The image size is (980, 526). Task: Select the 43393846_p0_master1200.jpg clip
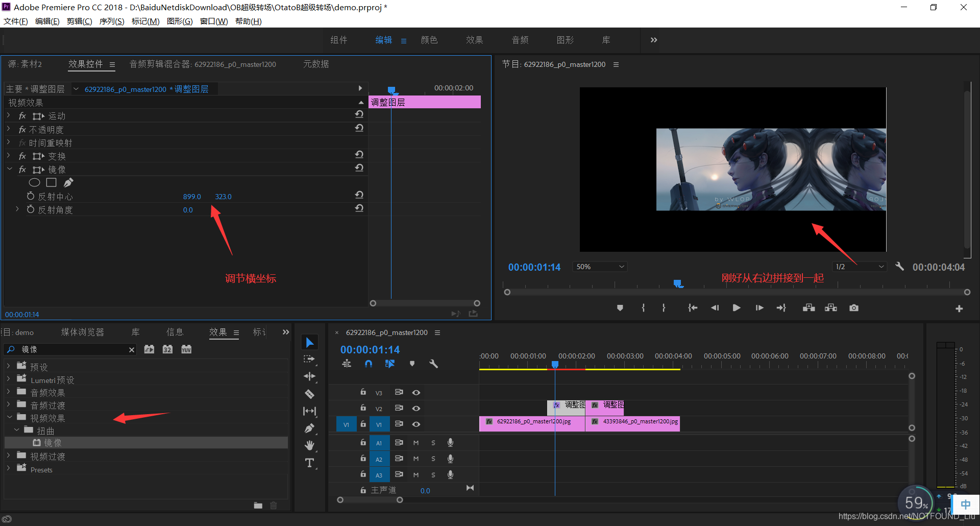[632, 424]
